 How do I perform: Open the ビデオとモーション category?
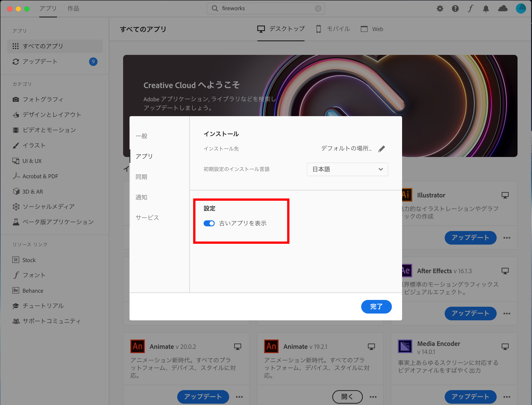point(44,130)
